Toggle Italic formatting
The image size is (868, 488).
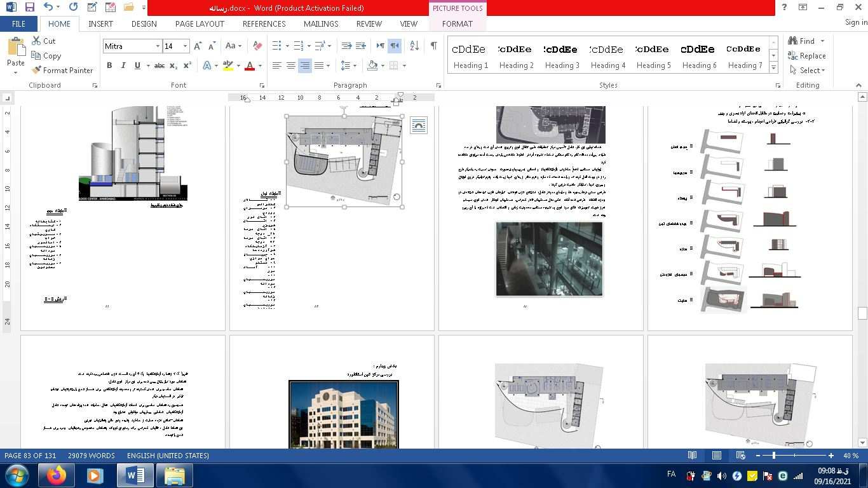click(123, 65)
